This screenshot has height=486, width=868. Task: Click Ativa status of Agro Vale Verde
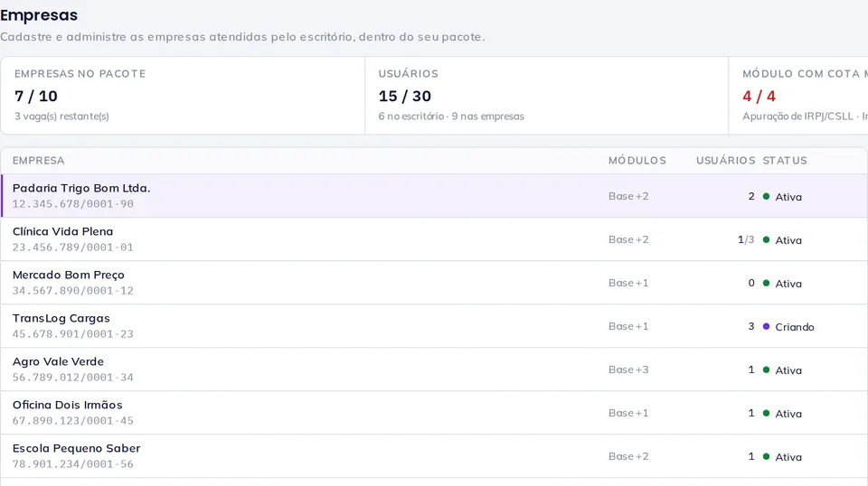pos(782,370)
